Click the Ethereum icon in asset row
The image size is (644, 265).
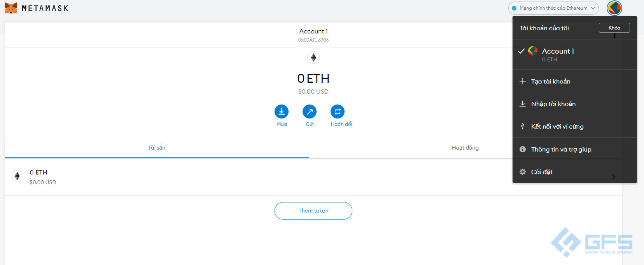(x=17, y=176)
